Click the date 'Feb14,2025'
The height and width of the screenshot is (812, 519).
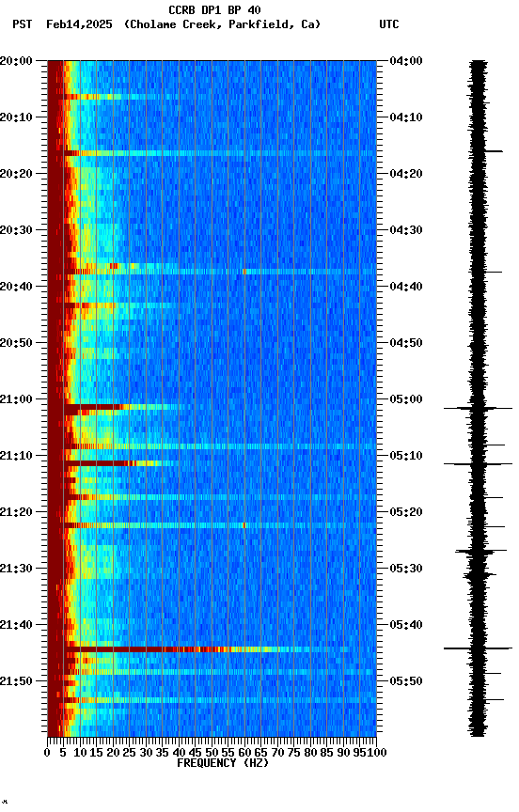tap(79, 24)
